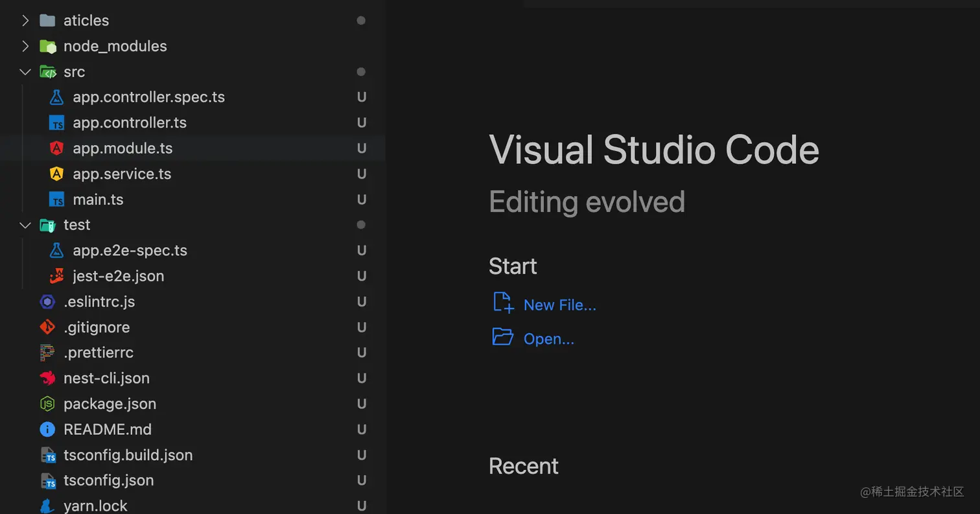
Task: Click the test folder flask icon
Action: pyautogui.click(x=47, y=225)
